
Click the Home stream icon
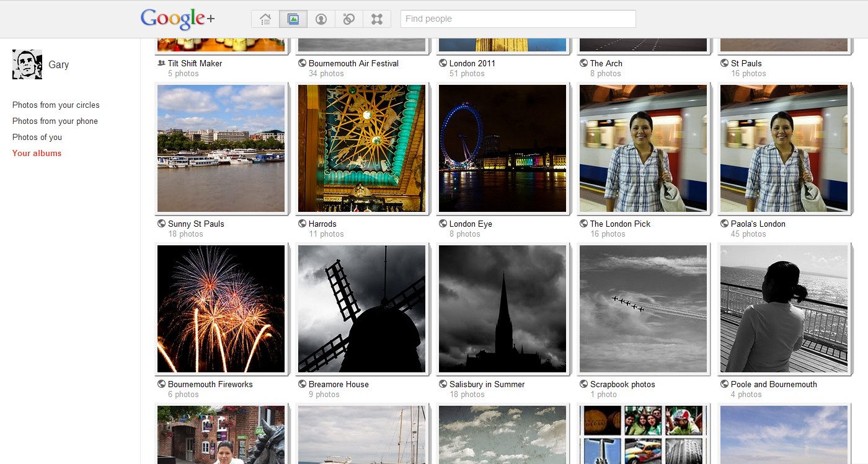[x=265, y=19]
